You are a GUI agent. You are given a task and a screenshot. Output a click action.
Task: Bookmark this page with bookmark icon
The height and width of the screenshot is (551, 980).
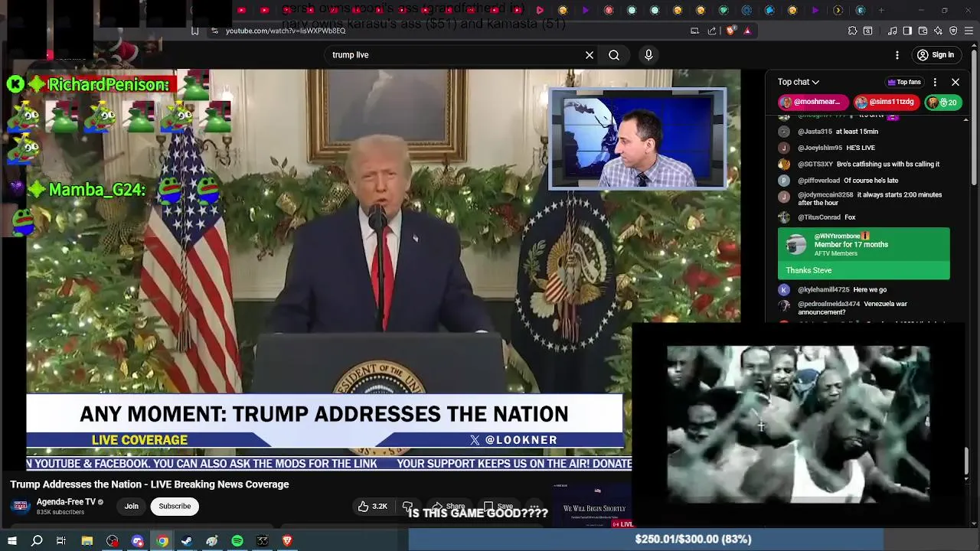point(195,31)
